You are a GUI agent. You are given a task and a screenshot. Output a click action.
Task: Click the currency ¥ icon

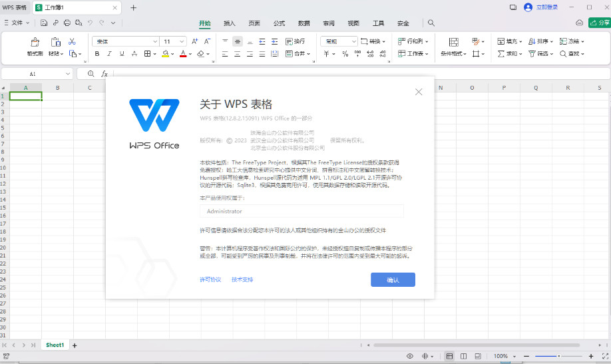click(327, 54)
